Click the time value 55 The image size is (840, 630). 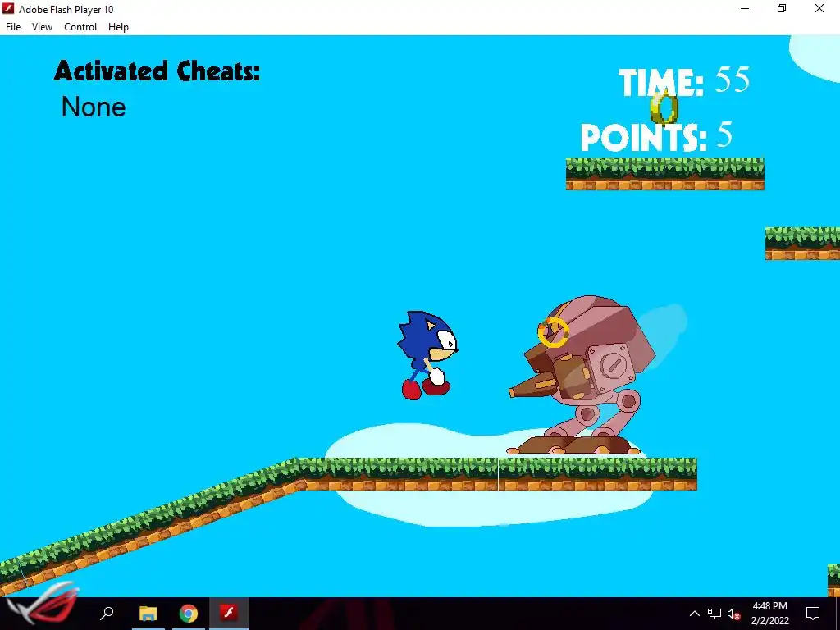733,80
